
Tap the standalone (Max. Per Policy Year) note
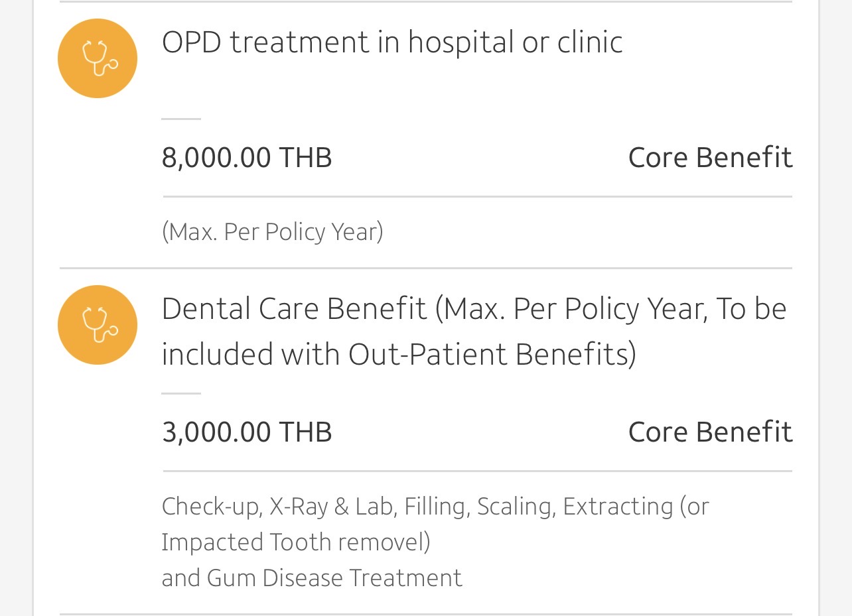(x=272, y=231)
